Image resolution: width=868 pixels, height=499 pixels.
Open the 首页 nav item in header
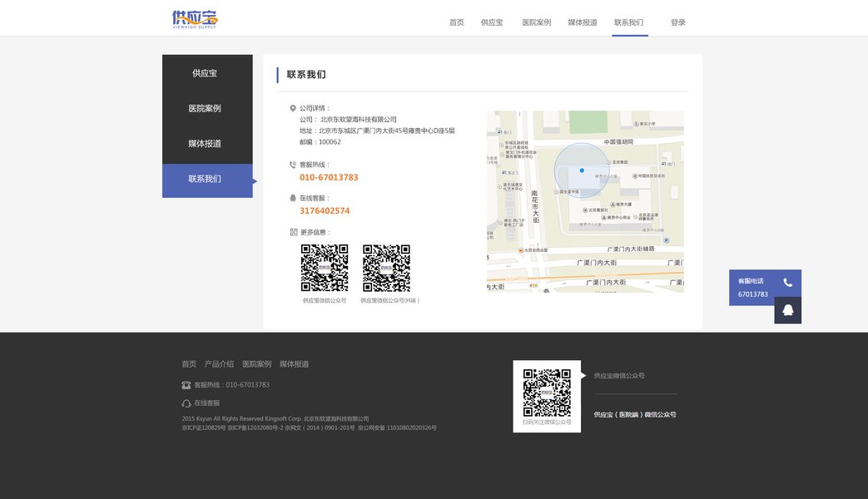pyautogui.click(x=457, y=22)
